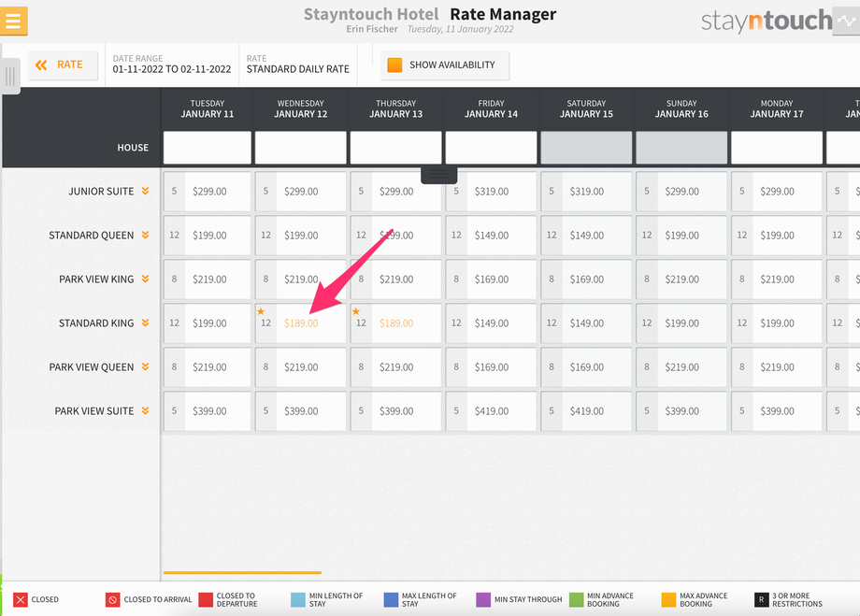This screenshot has width=860, height=616.
Task: Select the Saturday January 15 column header
Action: point(586,108)
